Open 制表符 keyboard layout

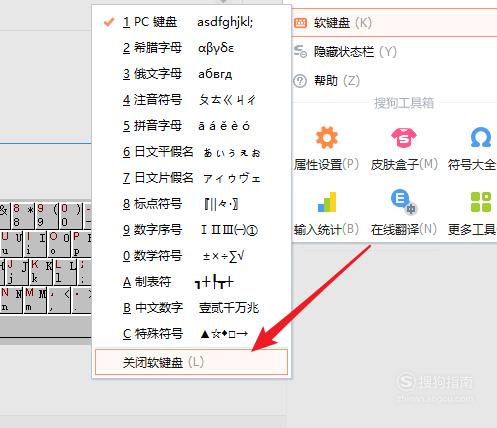click(191, 282)
